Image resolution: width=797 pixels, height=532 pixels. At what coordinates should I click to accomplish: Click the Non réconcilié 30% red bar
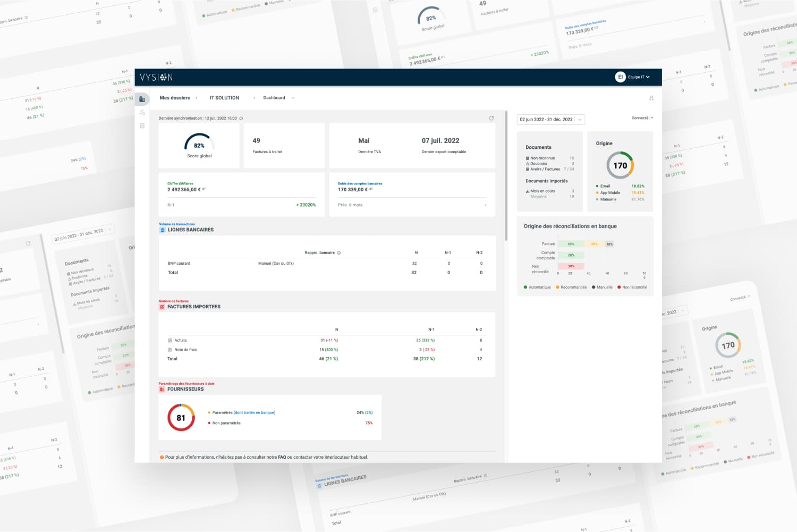click(x=571, y=266)
